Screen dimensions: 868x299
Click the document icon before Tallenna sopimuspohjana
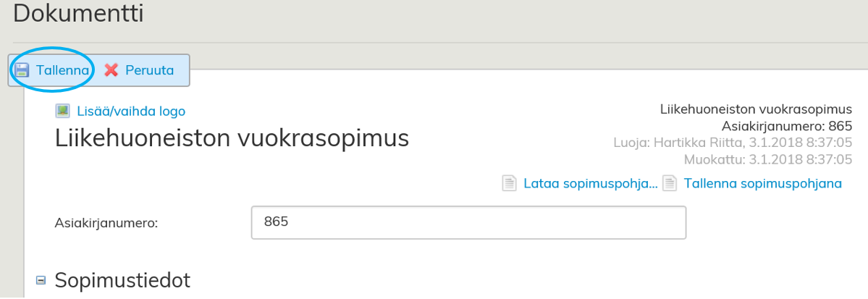(x=670, y=183)
